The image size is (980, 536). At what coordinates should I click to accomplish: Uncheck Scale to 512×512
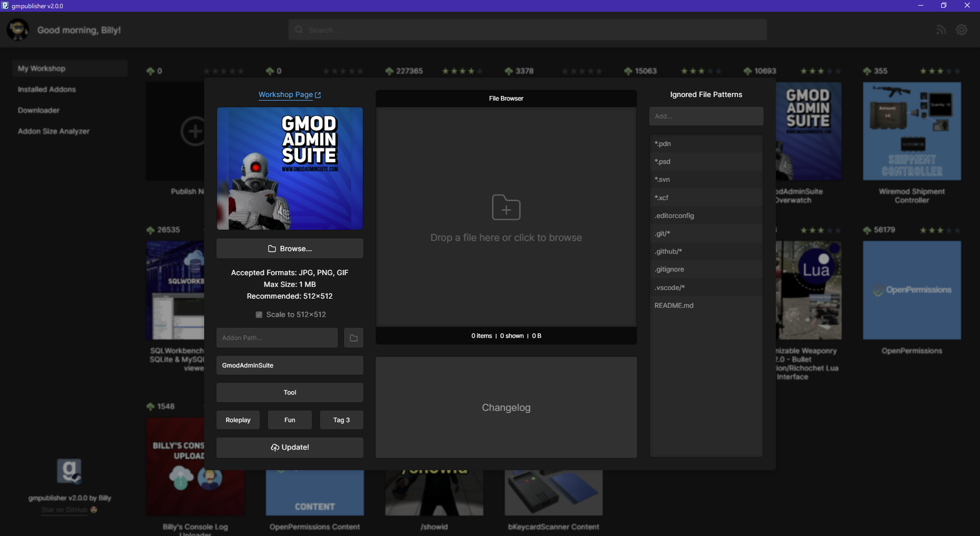click(259, 314)
